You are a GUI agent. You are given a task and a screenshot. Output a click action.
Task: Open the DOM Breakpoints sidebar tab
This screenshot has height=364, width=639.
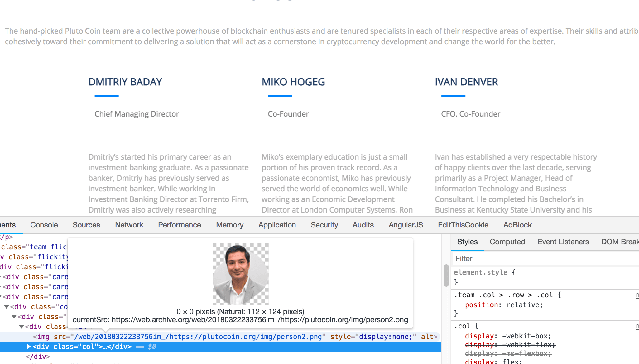[620, 242]
